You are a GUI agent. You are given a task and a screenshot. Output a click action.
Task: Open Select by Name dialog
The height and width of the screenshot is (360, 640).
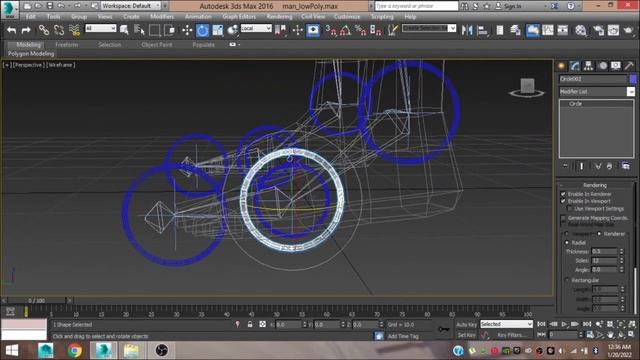point(139,30)
